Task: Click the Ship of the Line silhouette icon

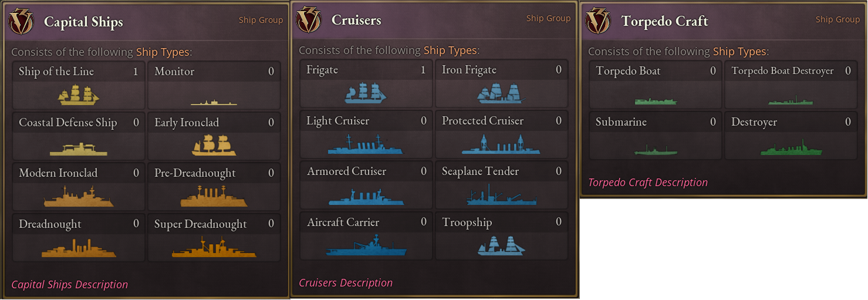Action: click(79, 95)
